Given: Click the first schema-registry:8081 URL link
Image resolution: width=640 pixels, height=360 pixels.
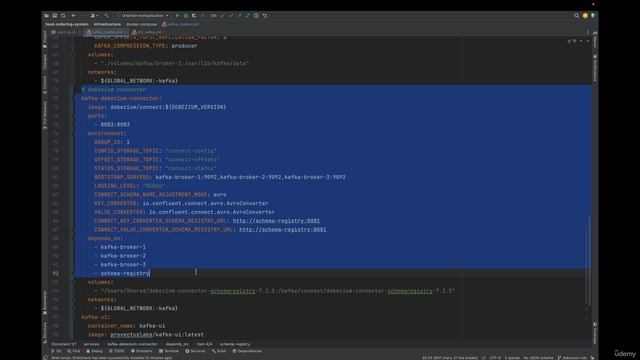Looking at the screenshot, I should (276, 221).
